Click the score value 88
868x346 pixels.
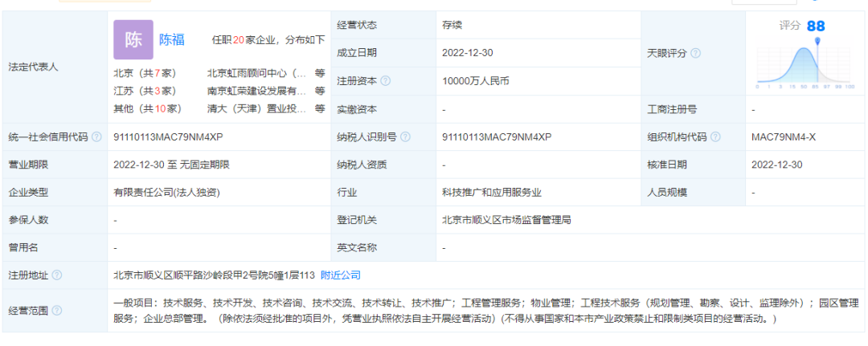click(816, 26)
